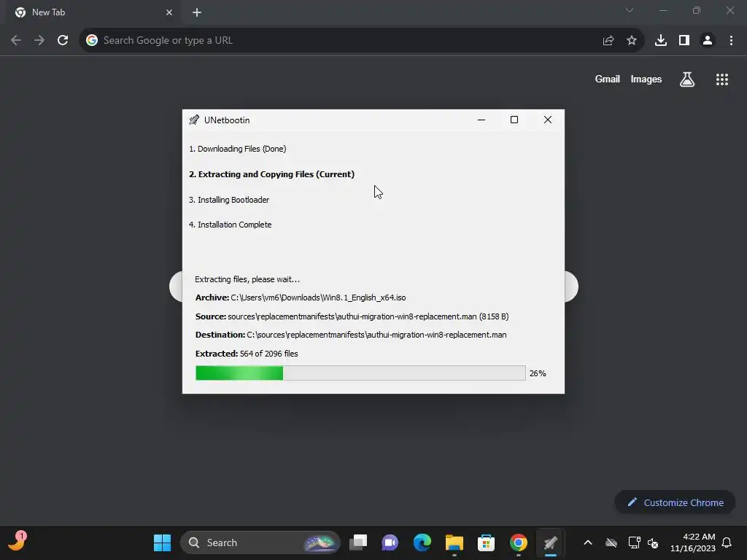Viewport: 747px width, 560px height.
Task: Open a new Chrome tab with plus button
Action: click(197, 12)
